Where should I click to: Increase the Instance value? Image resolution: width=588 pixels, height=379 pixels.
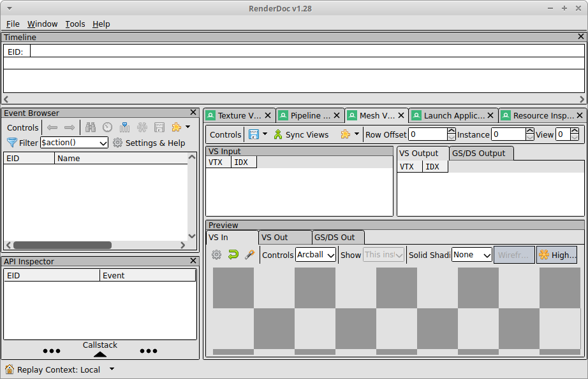[530, 131]
